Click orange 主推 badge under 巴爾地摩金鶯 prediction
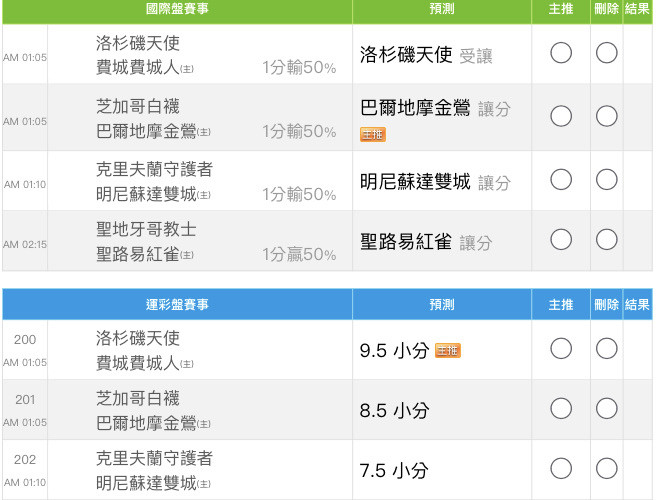 [373, 134]
